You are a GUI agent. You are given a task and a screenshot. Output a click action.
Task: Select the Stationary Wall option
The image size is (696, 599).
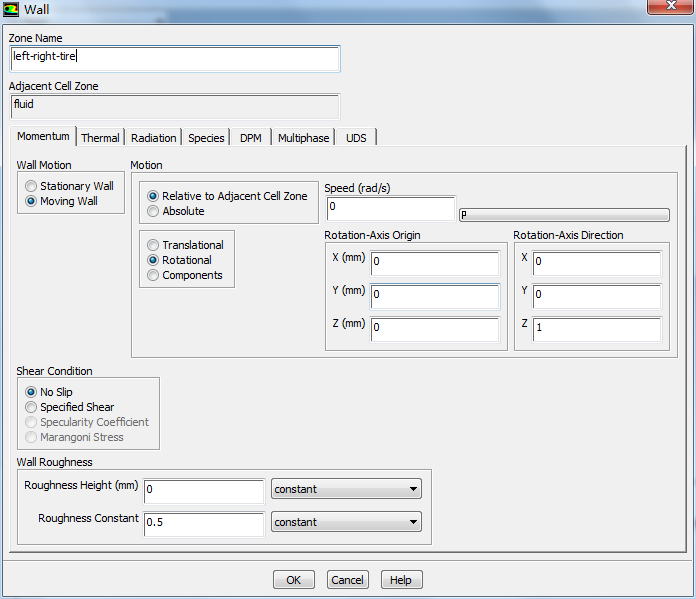[32, 186]
